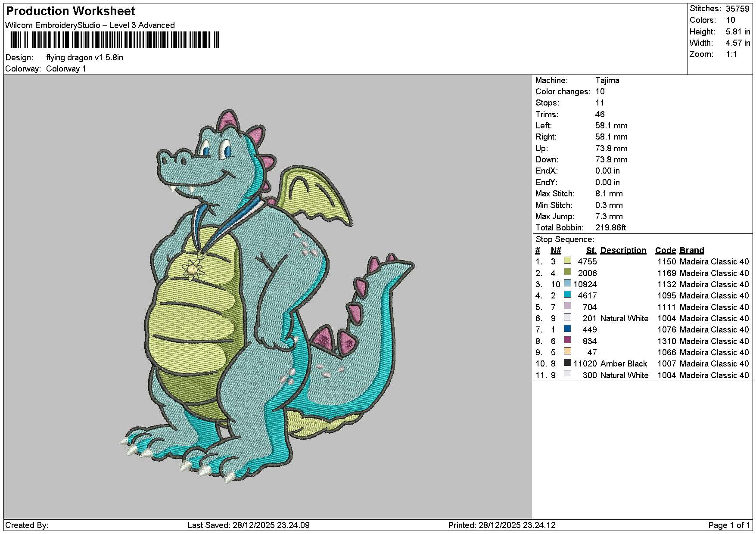Click the Color changes value '10'

[600, 91]
